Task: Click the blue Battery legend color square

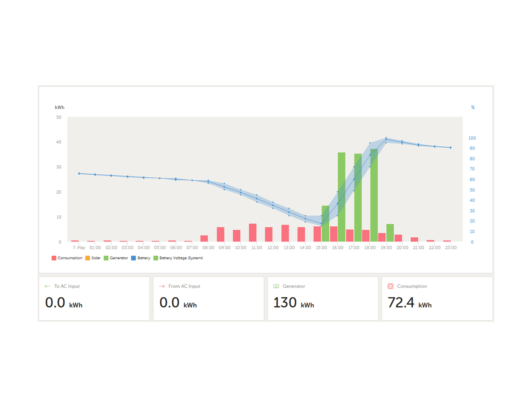Action: [133, 258]
